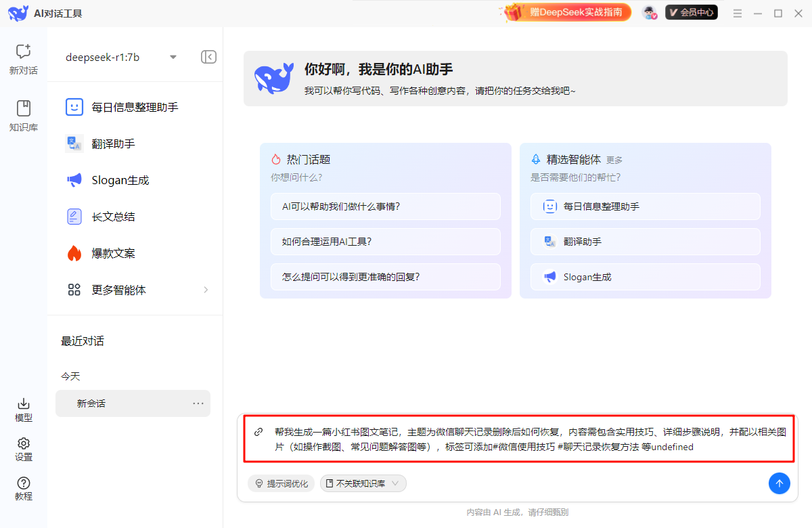This screenshot has width=812, height=528.
Task: Open the 教程 help icon
Action: (23, 488)
